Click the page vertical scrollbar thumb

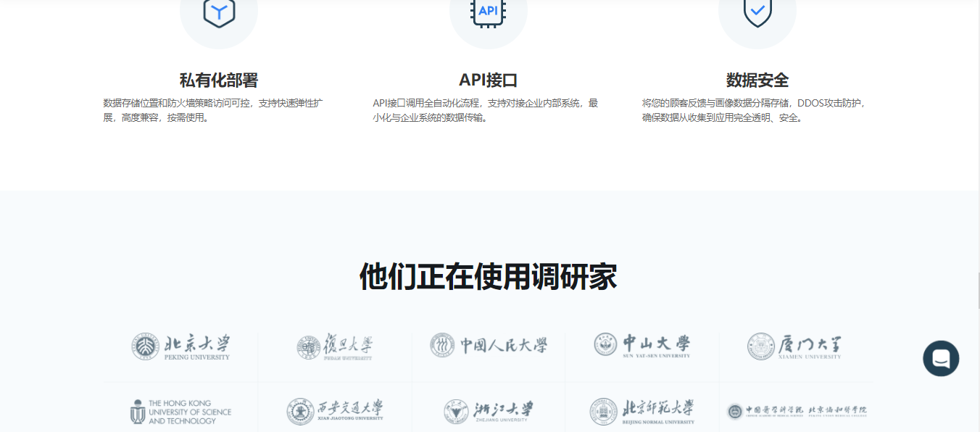point(978,290)
